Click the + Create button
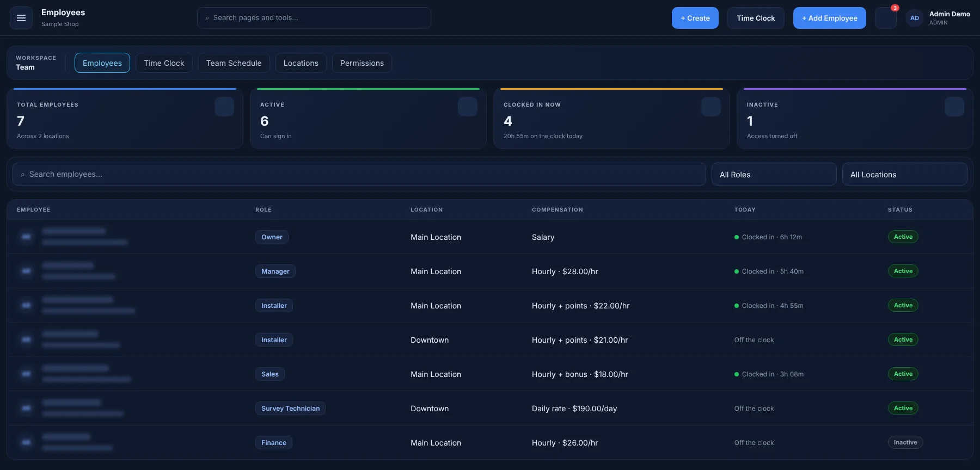The height and width of the screenshot is (470, 980). click(695, 18)
